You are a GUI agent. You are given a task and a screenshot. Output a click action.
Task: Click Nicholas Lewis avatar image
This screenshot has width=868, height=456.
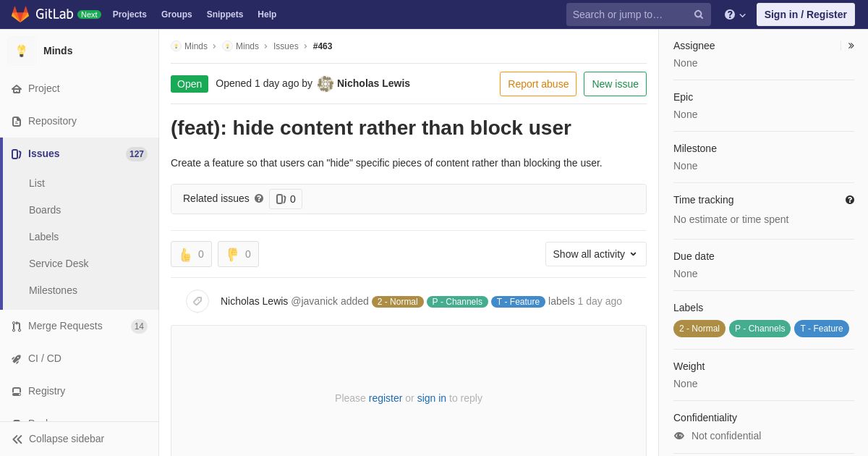pyautogui.click(x=325, y=84)
